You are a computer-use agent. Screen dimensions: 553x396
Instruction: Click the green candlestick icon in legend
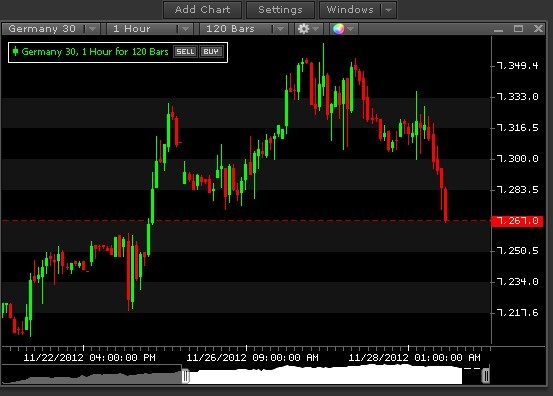[x=15, y=51]
